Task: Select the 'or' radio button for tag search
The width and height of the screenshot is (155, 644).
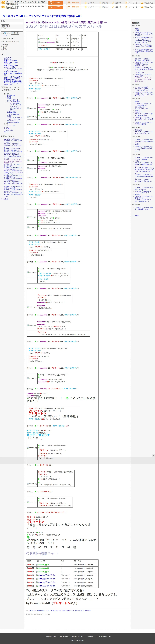Action: tap(9, 33)
